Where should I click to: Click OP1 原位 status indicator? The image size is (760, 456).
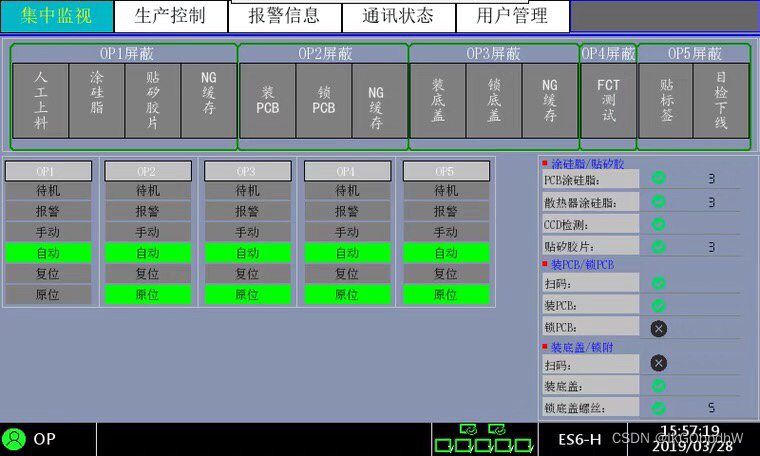[48, 295]
